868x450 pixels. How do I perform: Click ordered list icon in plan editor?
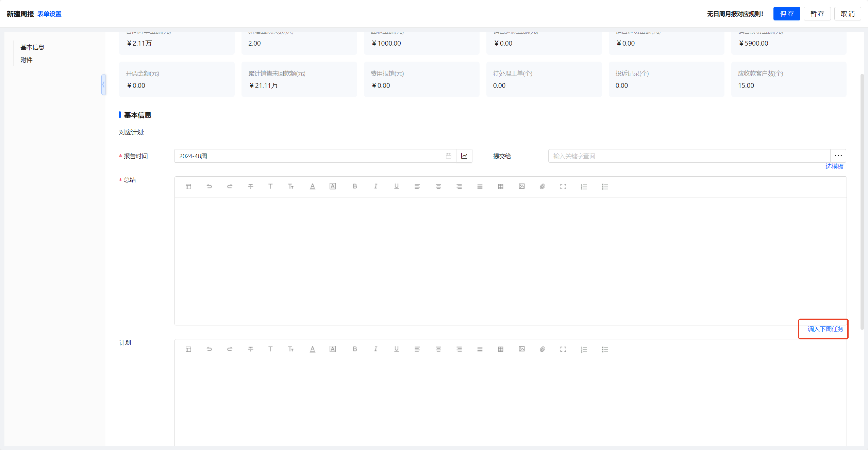(584, 350)
